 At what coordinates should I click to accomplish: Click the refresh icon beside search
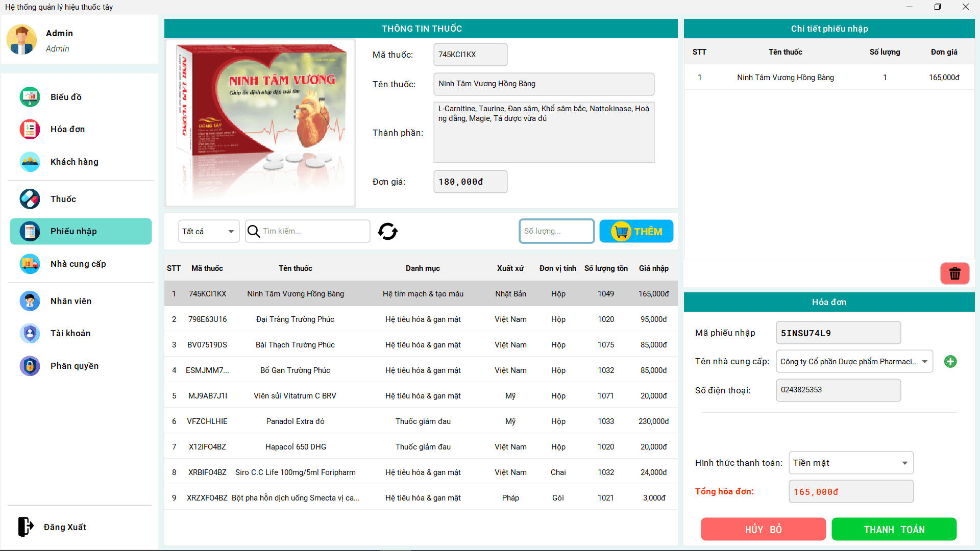coord(388,231)
